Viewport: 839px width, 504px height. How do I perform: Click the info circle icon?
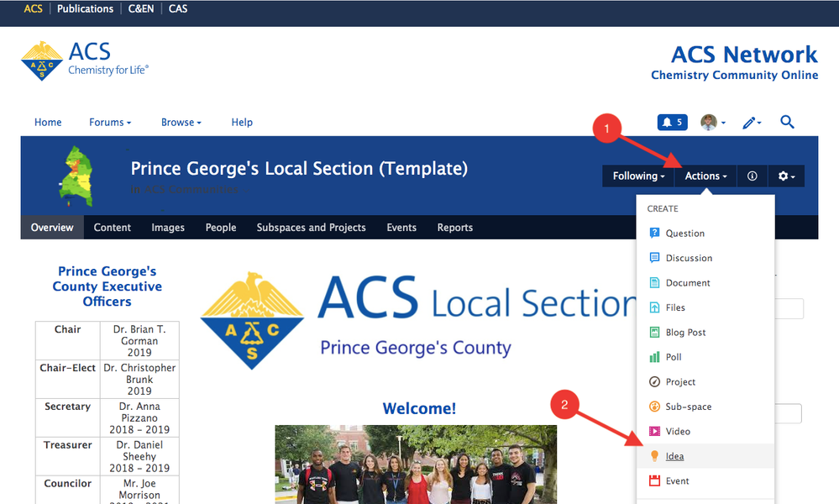(x=752, y=176)
